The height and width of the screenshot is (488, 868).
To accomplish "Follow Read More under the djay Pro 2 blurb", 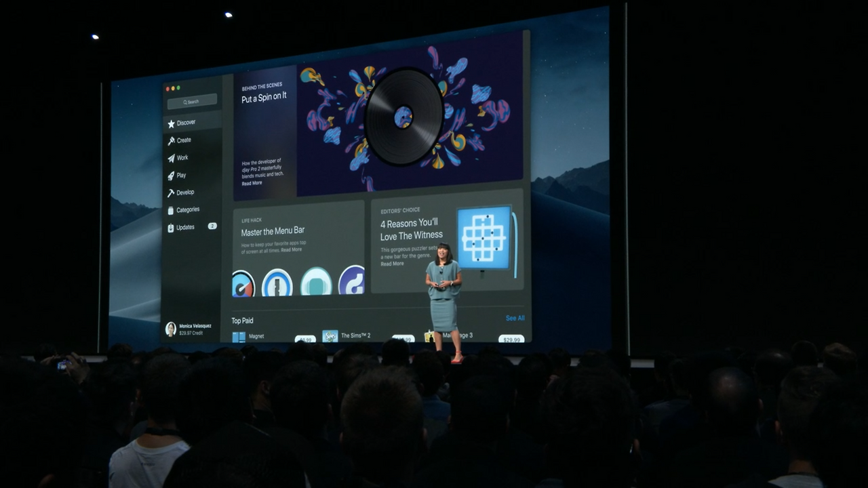I will tap(252, 183).
